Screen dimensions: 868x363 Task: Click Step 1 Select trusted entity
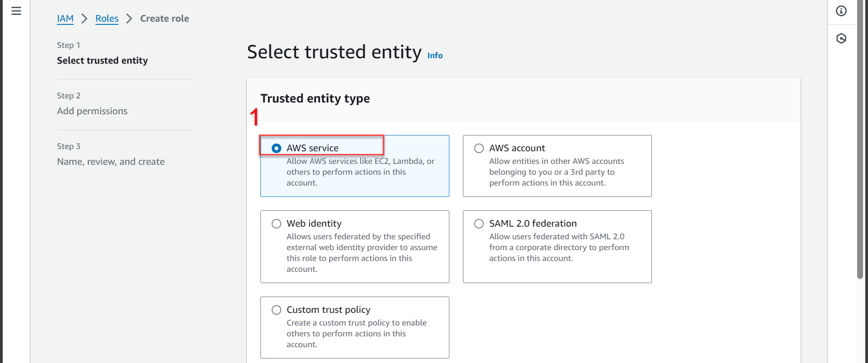click(102, 60)
